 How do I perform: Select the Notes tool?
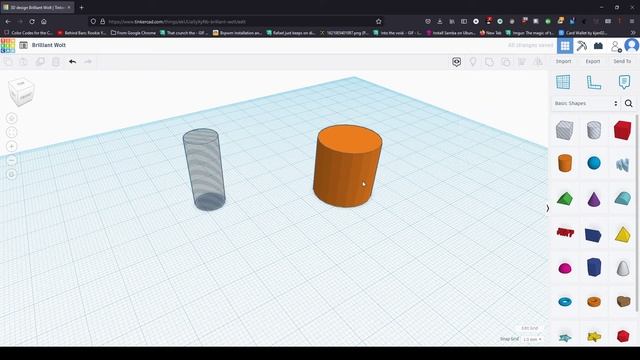(x=624, y=82)
